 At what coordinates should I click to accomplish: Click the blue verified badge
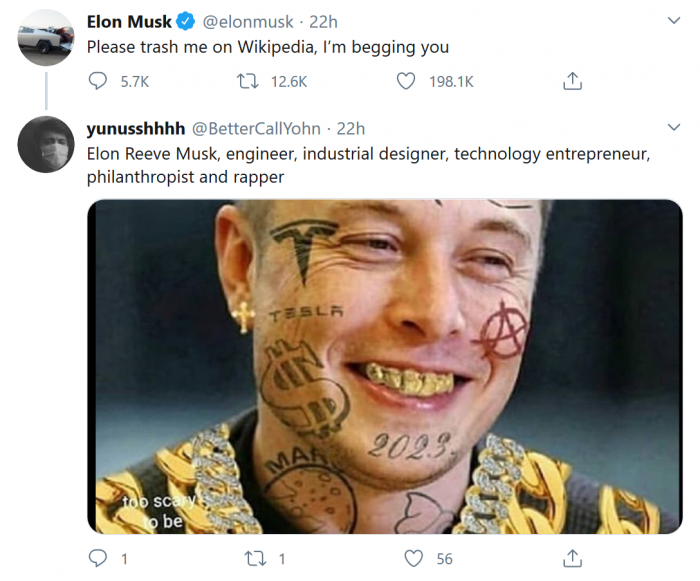[x=186, y=21]
